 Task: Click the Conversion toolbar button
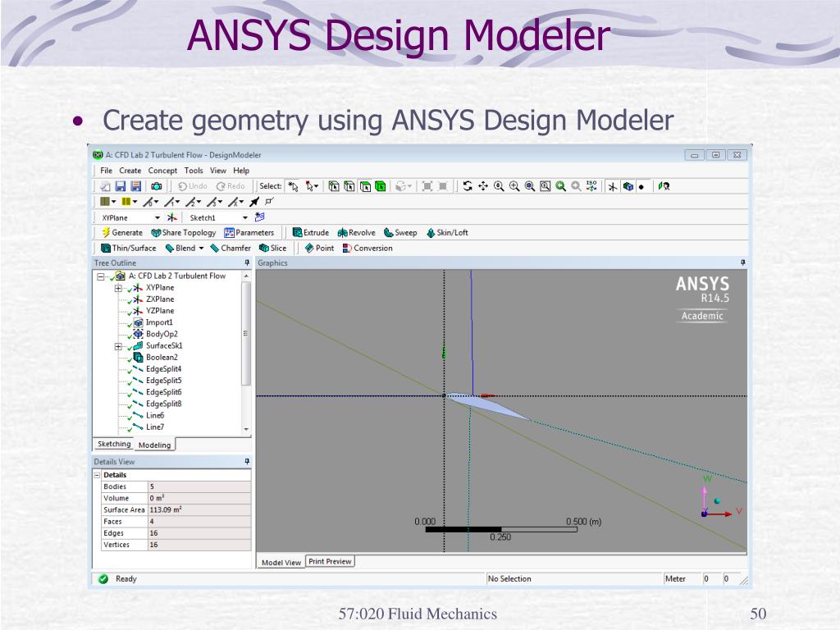(x=367, y=248)
